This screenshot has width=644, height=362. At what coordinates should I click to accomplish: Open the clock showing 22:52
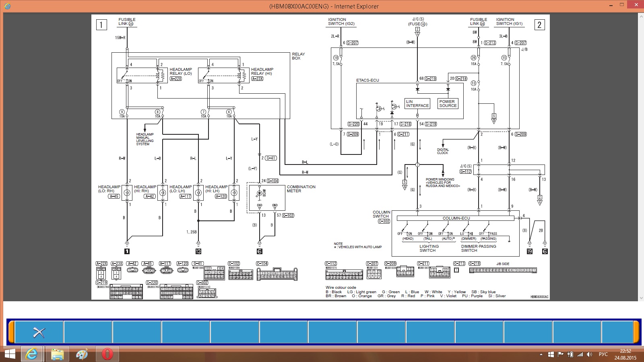coord(625,354)
